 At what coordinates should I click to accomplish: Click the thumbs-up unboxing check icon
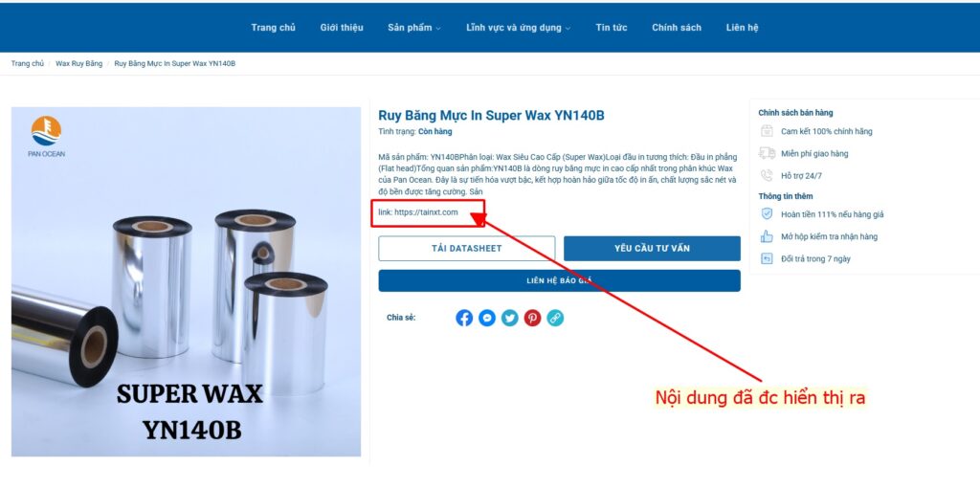[x=767, y=236]
